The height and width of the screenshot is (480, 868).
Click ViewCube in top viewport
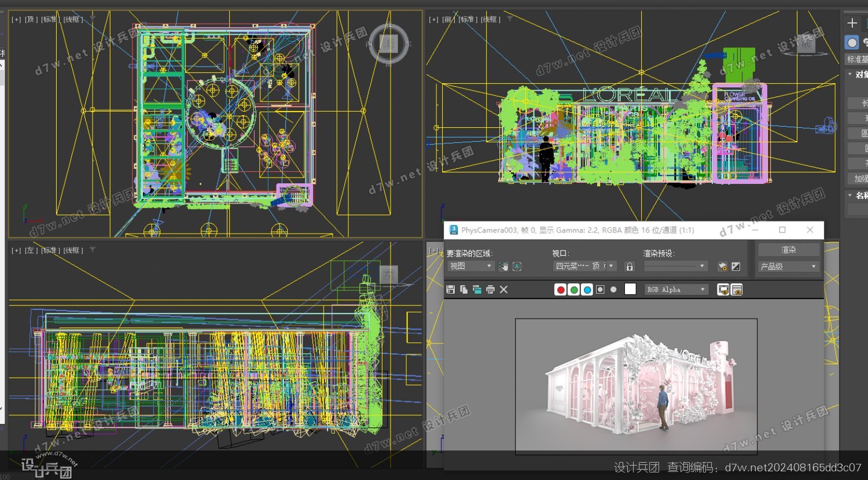click(x=389, y=43)
